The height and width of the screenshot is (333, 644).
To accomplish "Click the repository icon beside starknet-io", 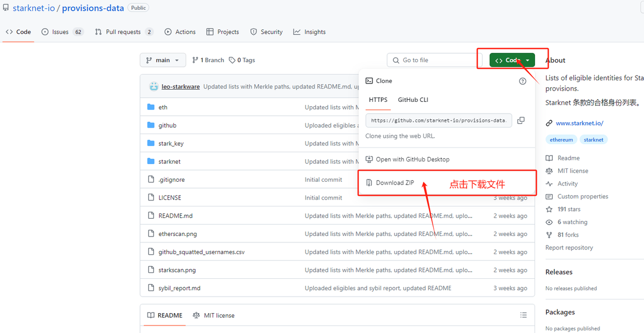I will [x=6, y=8].
